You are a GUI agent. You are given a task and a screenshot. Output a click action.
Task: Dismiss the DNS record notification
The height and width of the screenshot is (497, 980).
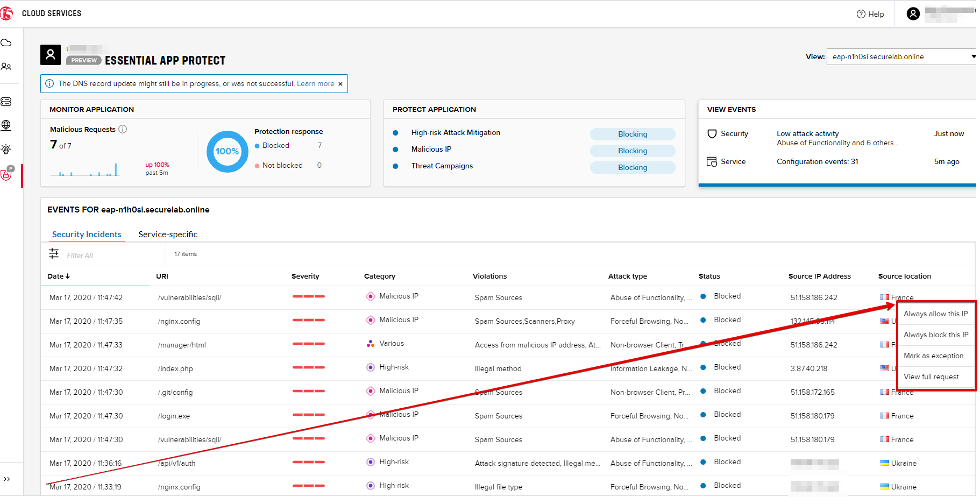click(340, 84)
